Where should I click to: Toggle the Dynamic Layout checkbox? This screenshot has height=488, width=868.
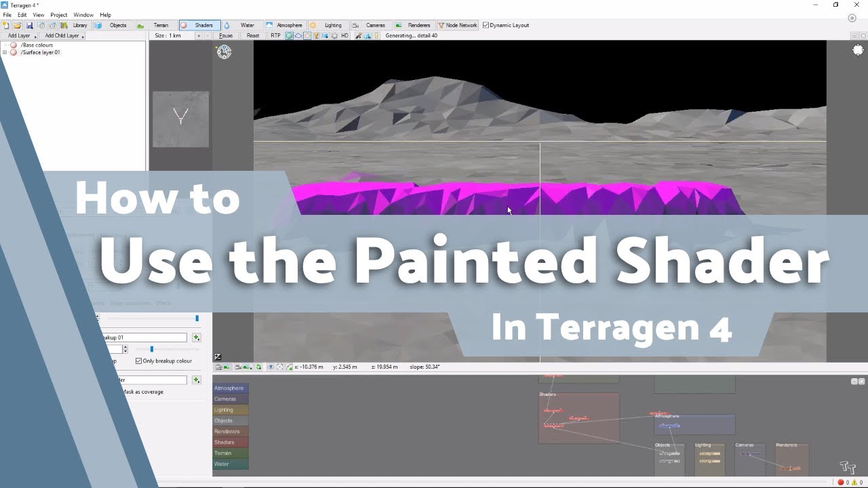pos(486,25)
